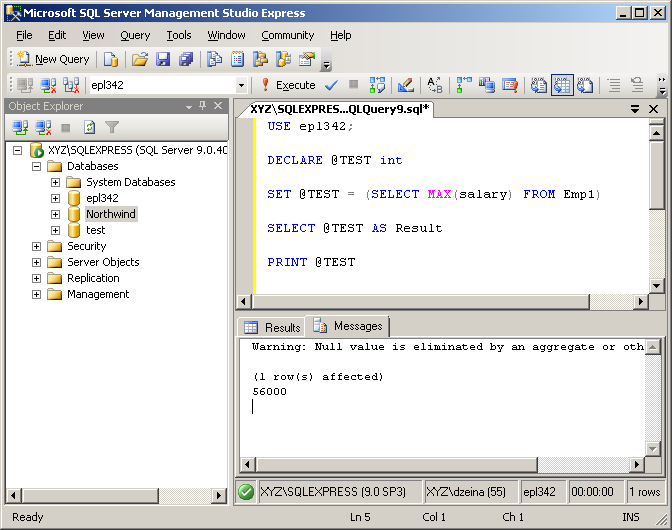672x530 pixels.
Task: Open the Summary page toolbar icon
Action: point(237,59)
